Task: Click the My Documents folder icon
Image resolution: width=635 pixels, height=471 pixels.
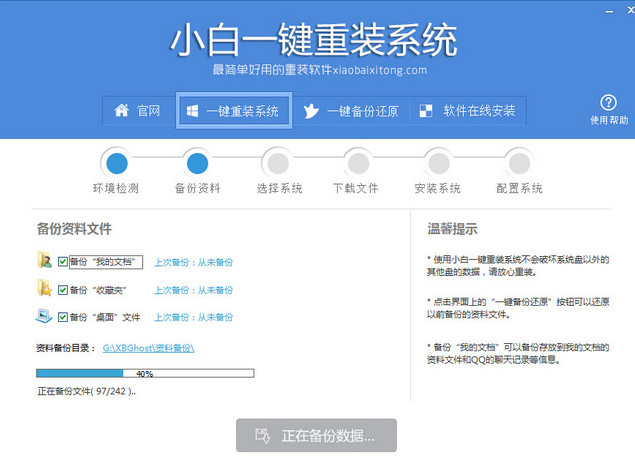Action: coord(44,262)
